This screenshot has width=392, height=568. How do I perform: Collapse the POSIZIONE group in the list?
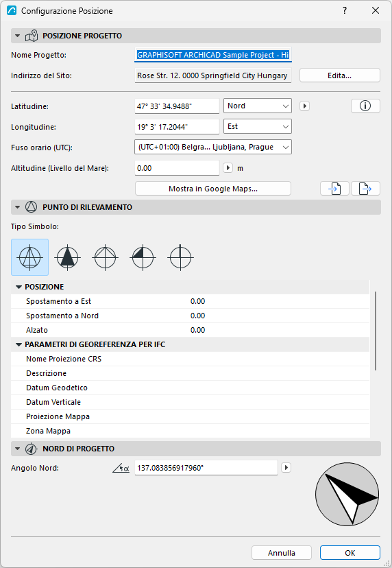tap(19, 287)
